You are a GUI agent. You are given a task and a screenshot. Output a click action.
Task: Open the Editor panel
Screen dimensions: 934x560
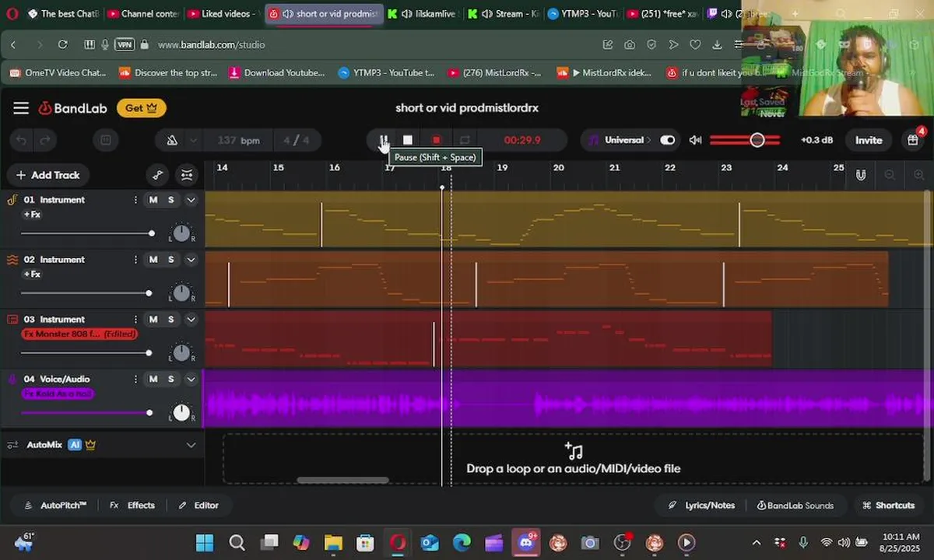point(198,506)
